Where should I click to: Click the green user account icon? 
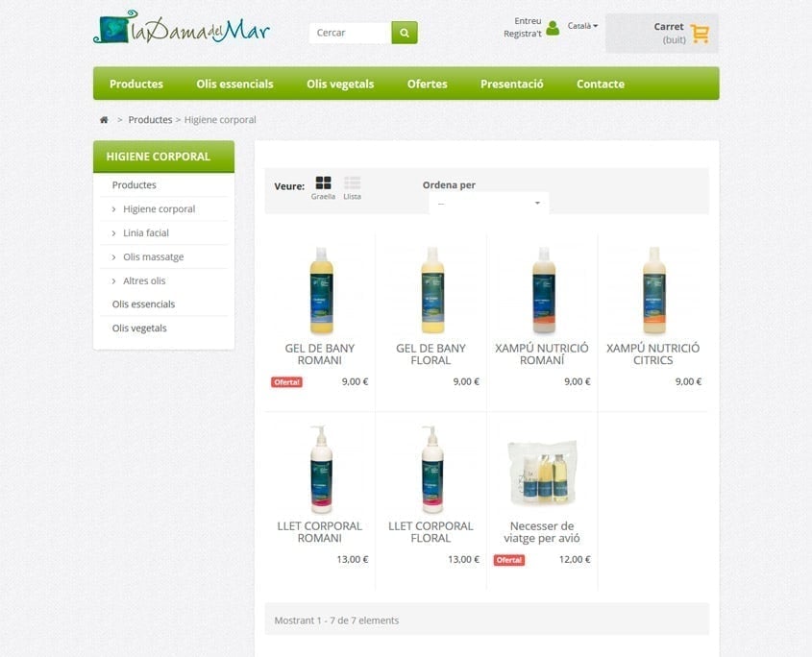(x=553, y=28)
